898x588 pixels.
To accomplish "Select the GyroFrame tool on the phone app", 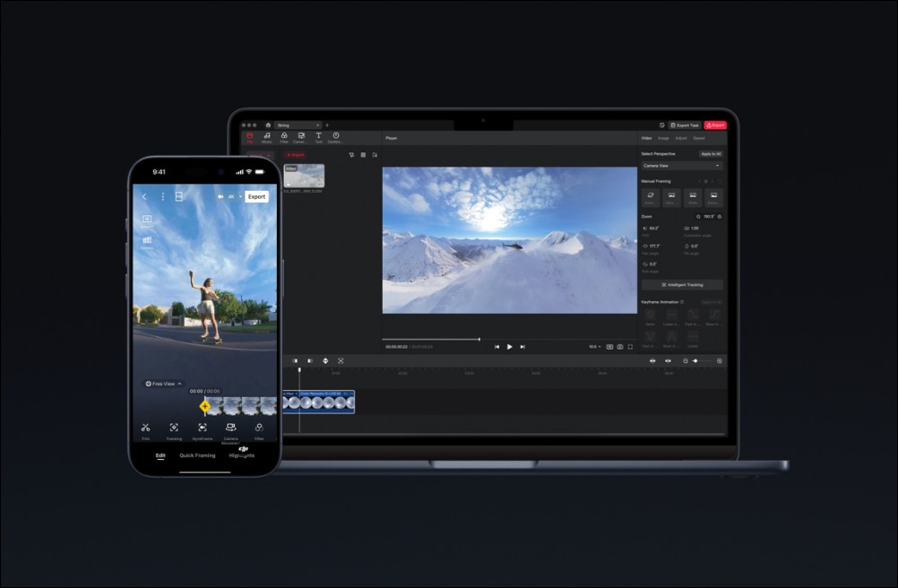I will (203, 428).
